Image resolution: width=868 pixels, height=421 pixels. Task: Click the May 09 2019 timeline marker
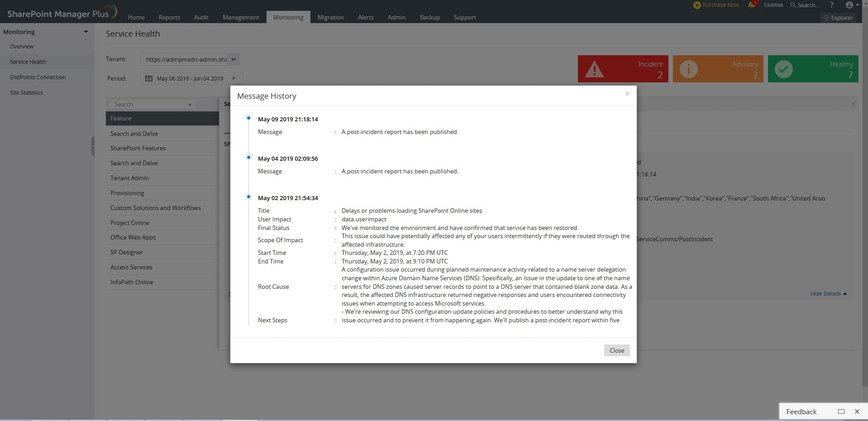(x=248, y=118)
